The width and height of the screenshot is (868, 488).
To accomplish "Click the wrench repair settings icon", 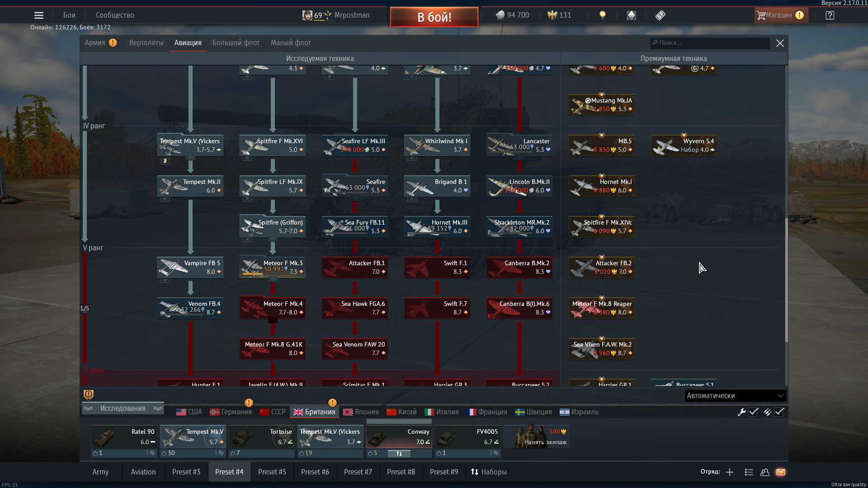I will click(741, 412).
